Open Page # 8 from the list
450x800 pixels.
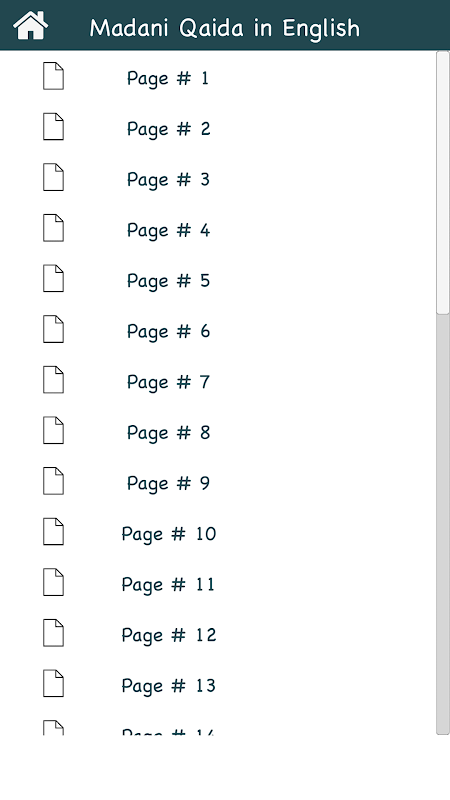point(168,433)
